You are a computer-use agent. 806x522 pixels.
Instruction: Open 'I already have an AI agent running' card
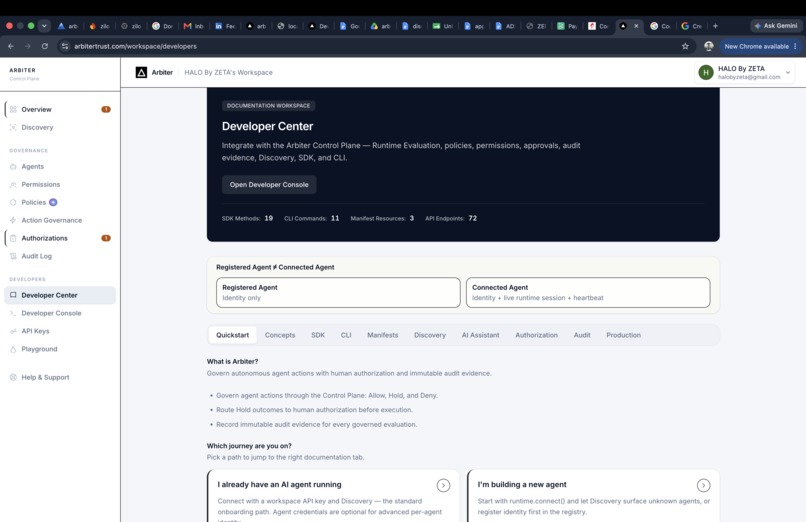click(x=333, y=496)
